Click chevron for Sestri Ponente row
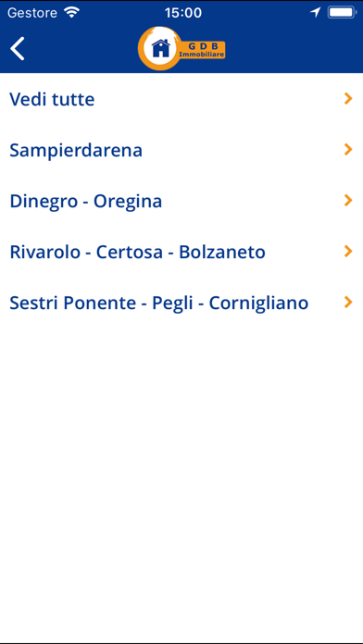Image resolution: width=363 pixels, height=644 pixels. tap(348, 303)
